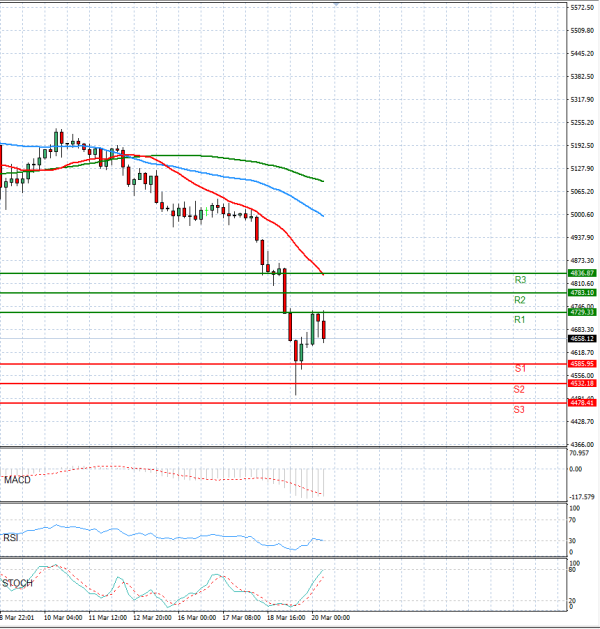Click the black 4658.12 current price tag
This screenshot has height=629, width=600.
[x=582, y=339]
